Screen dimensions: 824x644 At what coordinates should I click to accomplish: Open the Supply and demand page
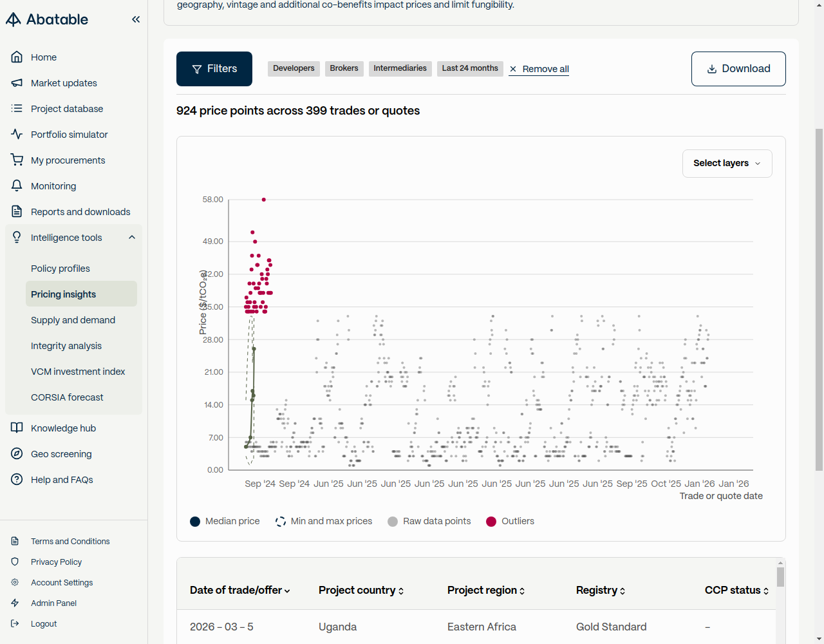point(73,320)
